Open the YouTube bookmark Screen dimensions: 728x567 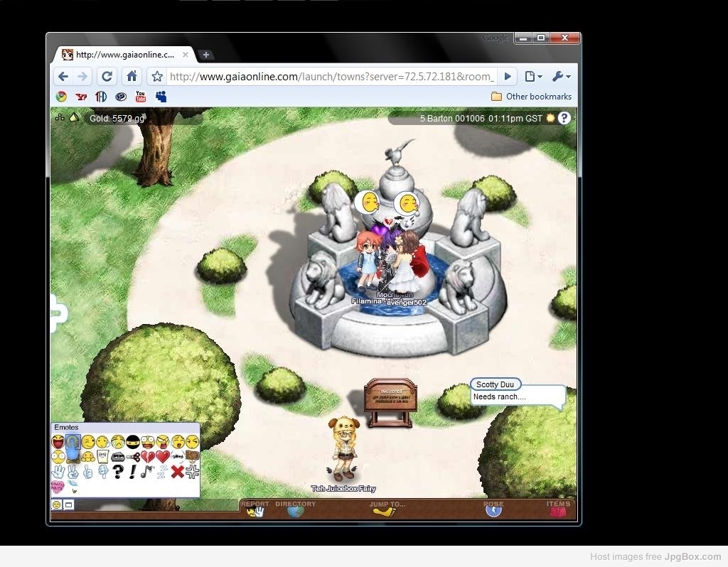click(140, 97)
